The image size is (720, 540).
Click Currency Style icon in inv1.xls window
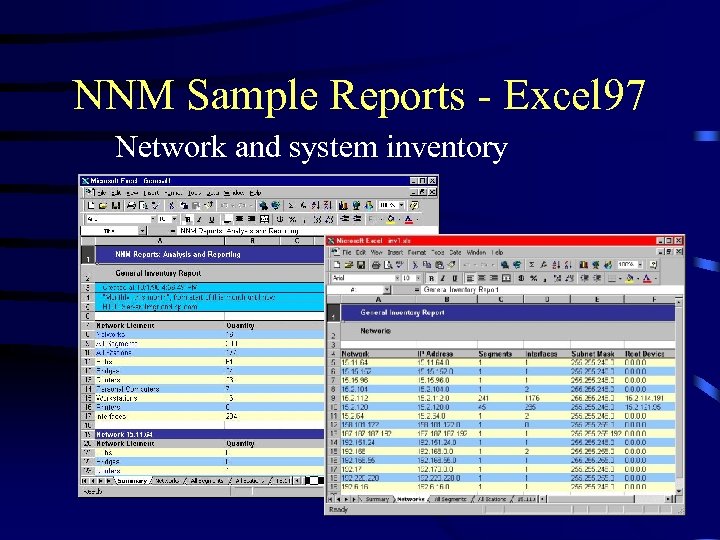click(521, 278)
